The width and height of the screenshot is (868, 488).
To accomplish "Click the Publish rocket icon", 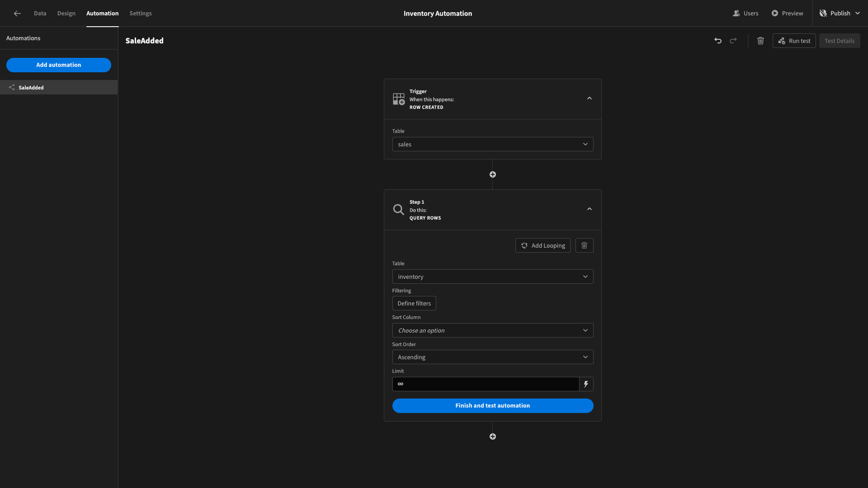I will [823, 14].
